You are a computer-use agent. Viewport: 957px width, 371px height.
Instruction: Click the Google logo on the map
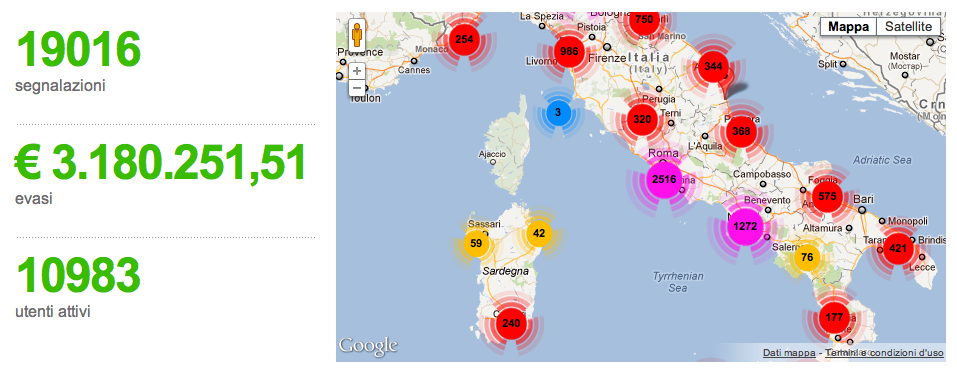(x=368, y=346)
